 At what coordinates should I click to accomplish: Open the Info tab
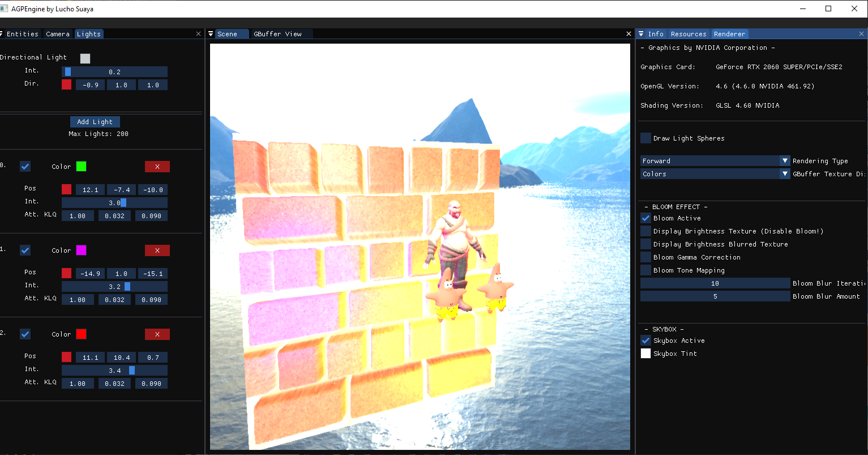(656, 34)
